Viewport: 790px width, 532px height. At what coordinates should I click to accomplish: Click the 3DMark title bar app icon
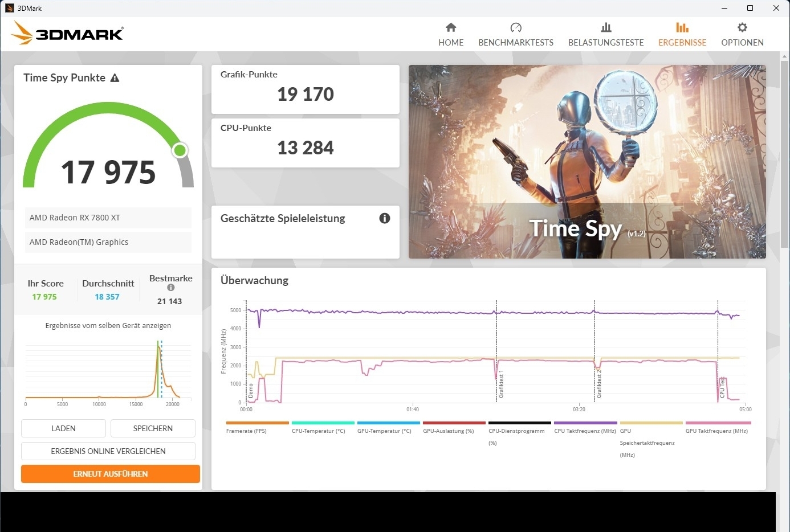pos(9,8)
